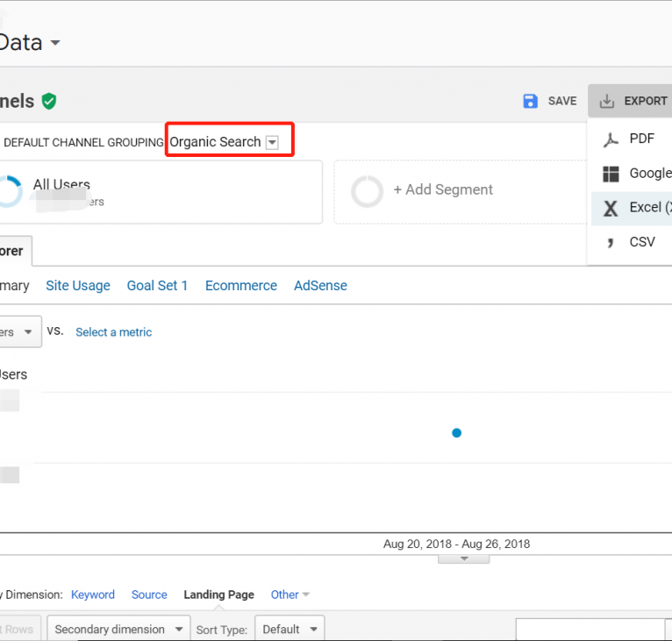Click the Excel X icon
Viewport: 672px width, 641px height.
pyautogui.click(x=611, y=208)
